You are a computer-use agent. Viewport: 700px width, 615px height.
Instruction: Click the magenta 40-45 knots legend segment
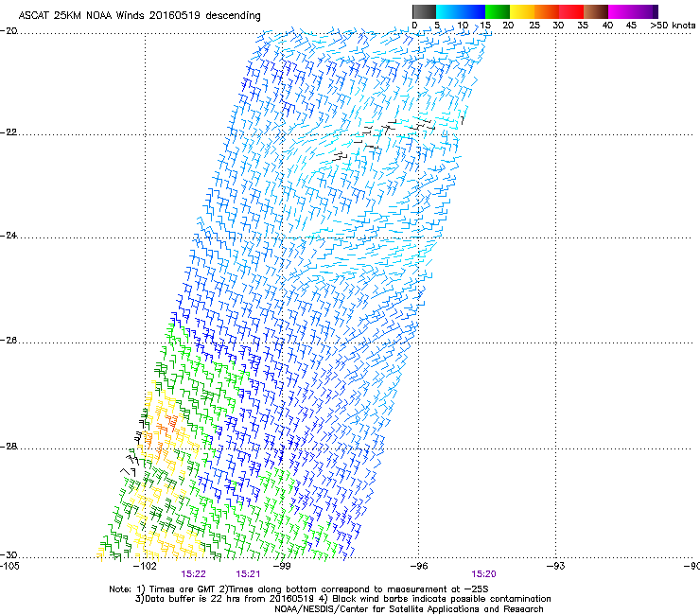[621, 11]
